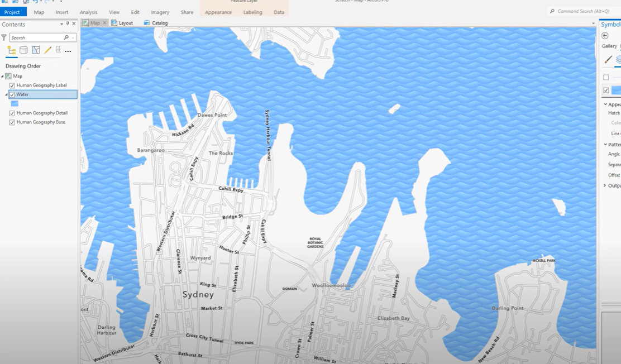Image resolution: width=621 pixels, height=364 pixels.
Task: Click the blue water symbol swatch
Action: point(16,103)
